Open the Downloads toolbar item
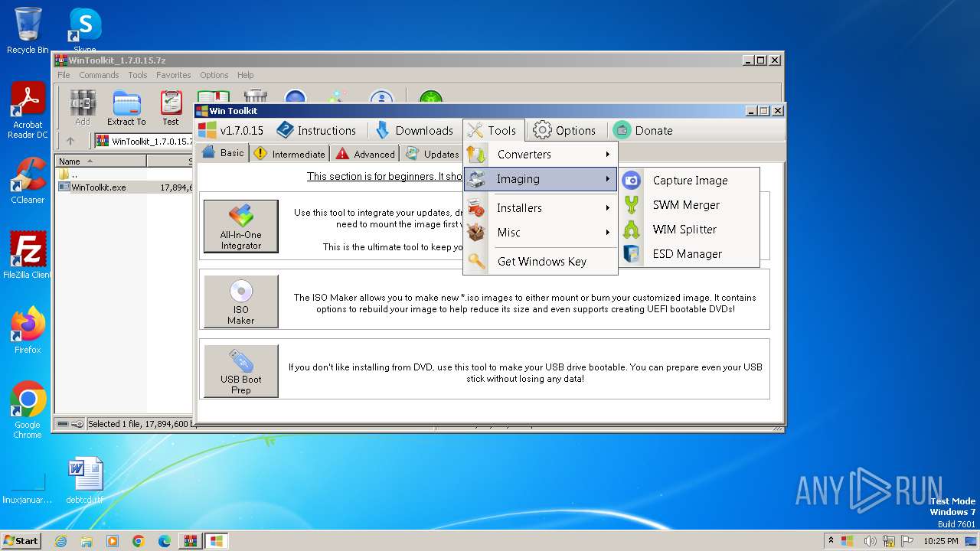Screen dimensions: 980x551 pyautogui.click(x=414, y=130)
